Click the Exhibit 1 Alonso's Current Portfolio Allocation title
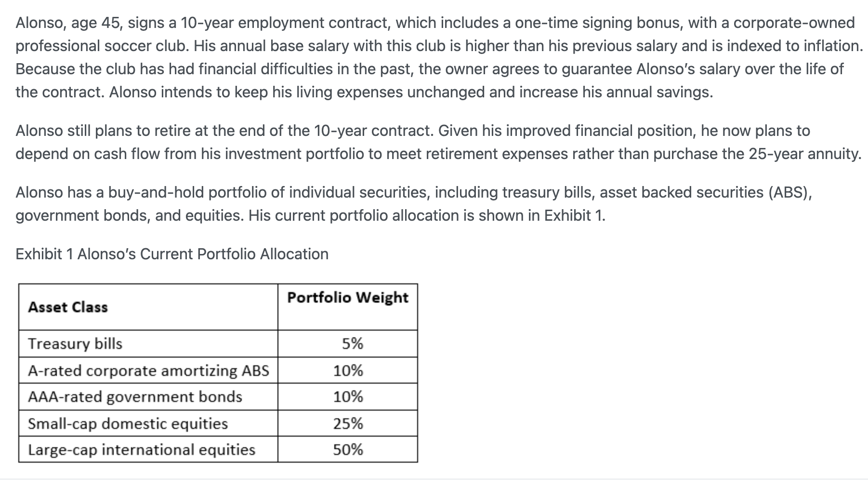 [x=172, y=254]
